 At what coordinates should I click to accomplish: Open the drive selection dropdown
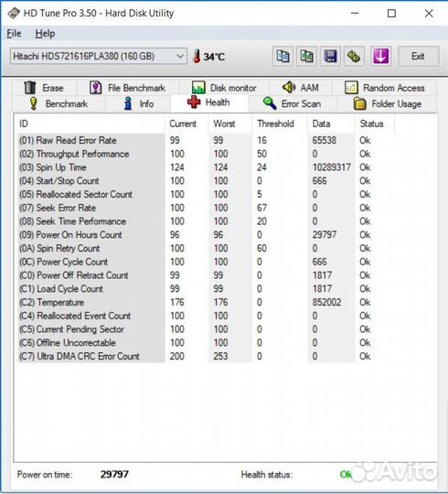click(99, 57)
